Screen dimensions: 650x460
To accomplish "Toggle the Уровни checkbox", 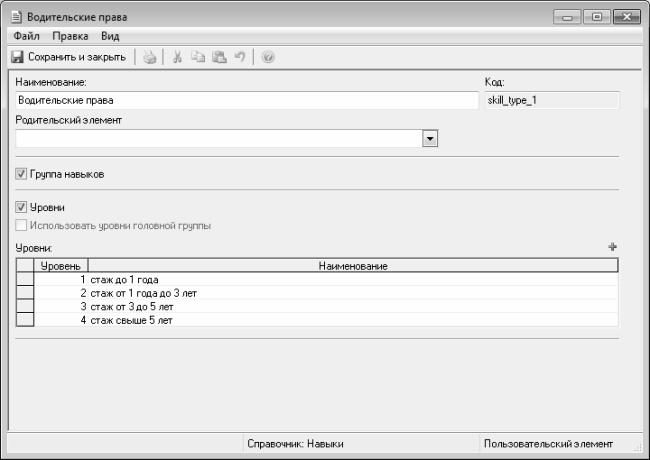I will click(x=22, y=207).
